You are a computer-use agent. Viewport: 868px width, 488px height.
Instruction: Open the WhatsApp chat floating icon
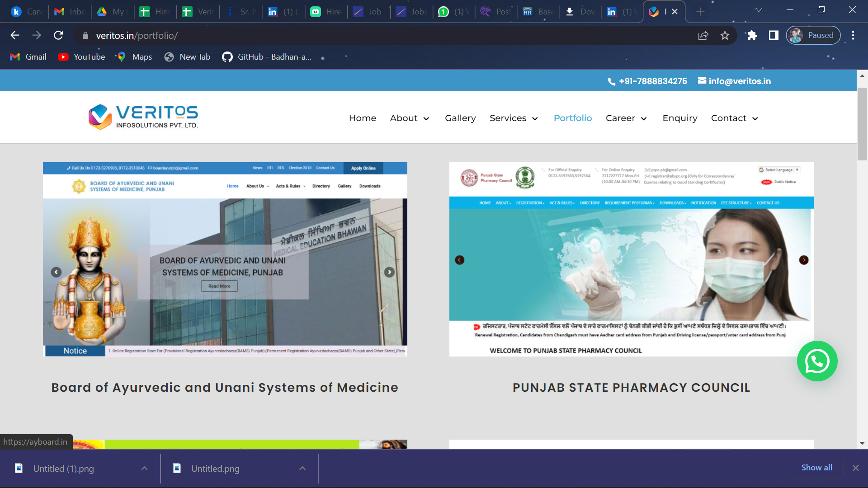817,361
